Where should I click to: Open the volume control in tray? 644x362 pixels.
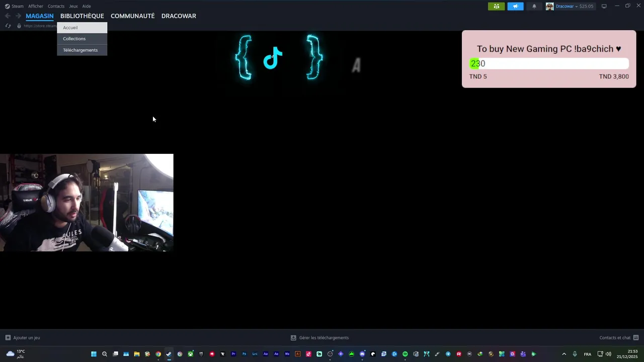click(x=608, y=354)
